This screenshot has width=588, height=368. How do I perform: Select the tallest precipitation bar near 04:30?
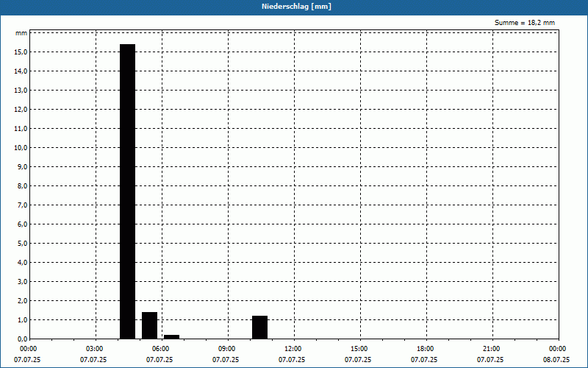pos(127,191)
